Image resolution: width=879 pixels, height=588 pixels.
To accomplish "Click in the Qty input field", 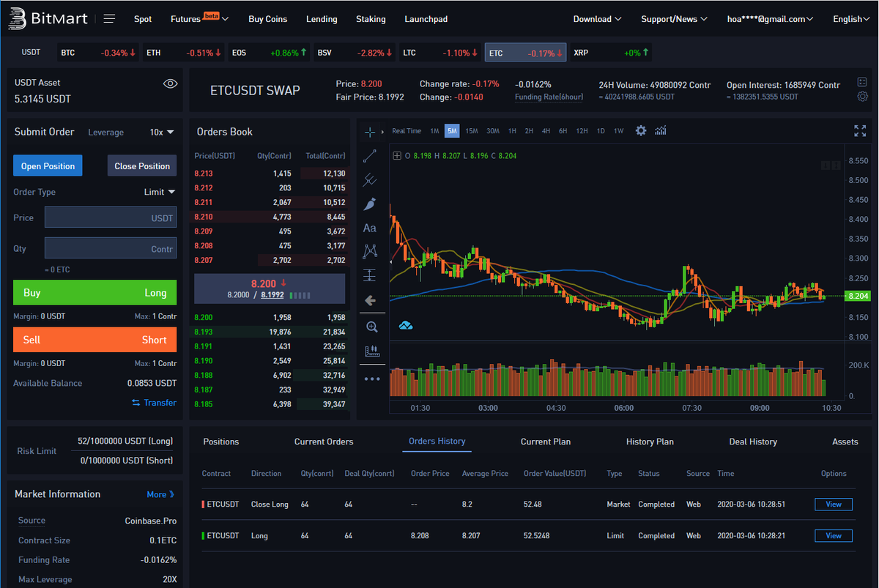I will pyautogui.click(x=111, y=248).
